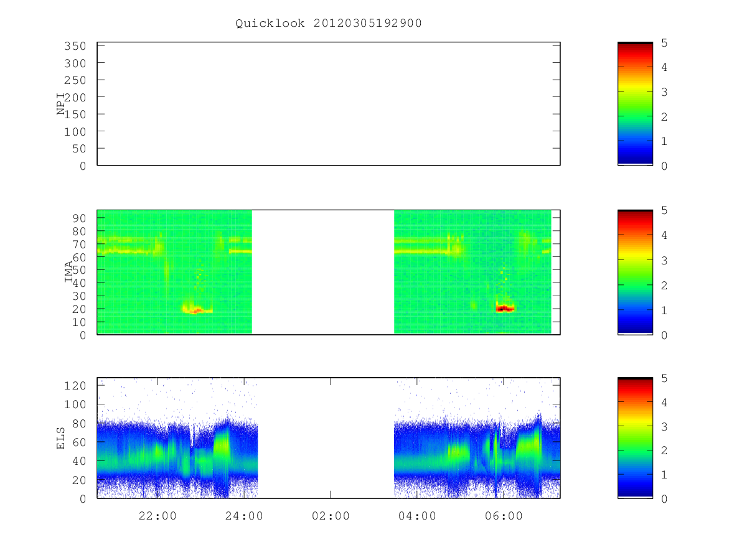Select the 300 tick on NPI axis
The image size is (747, 560).
pos(75,63)
